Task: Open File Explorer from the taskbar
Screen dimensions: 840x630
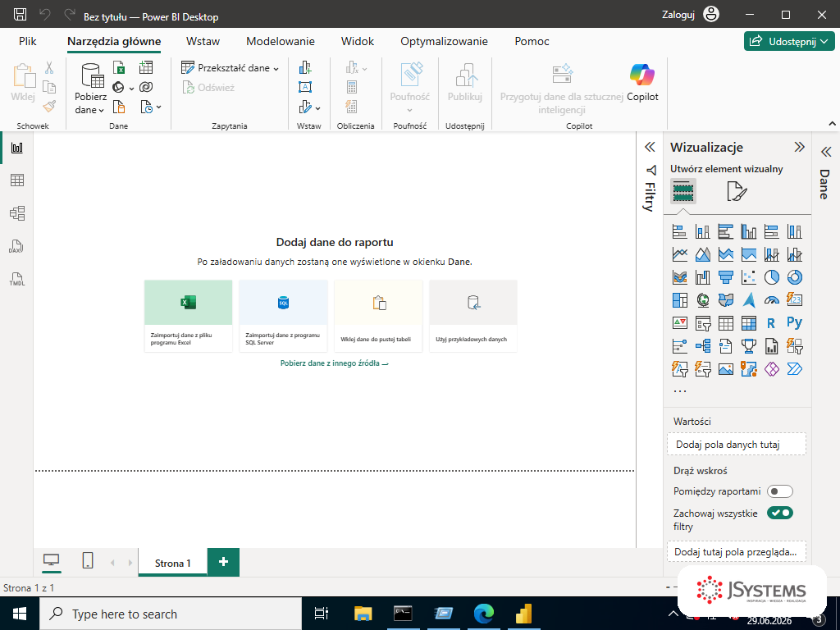Action: pos(363,614)
